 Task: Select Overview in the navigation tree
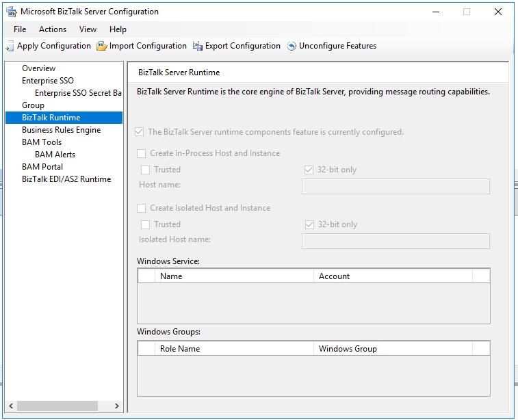pos(38,68)
